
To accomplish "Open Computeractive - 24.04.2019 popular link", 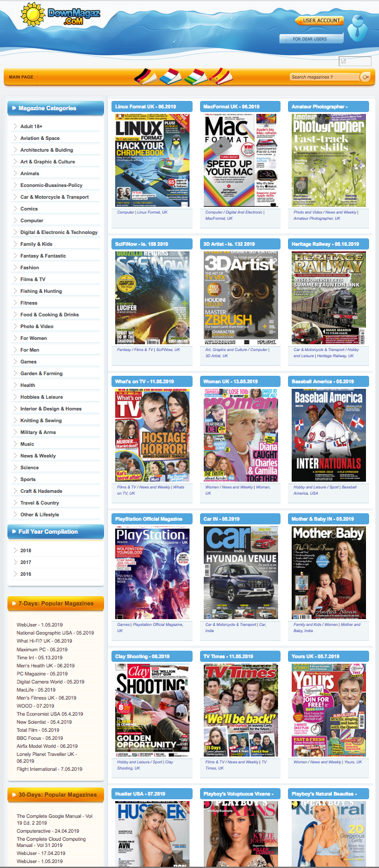I will 48,831.
